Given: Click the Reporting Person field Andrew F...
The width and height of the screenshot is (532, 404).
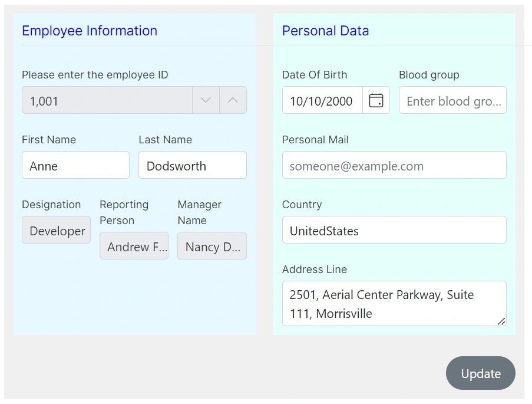Looking at the screenshot, I should point(134,246).
